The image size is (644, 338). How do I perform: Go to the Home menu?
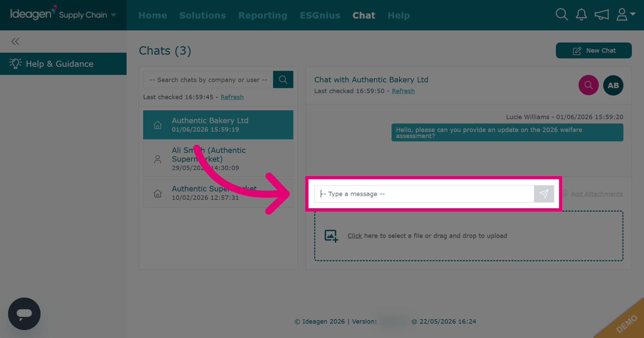153,15
